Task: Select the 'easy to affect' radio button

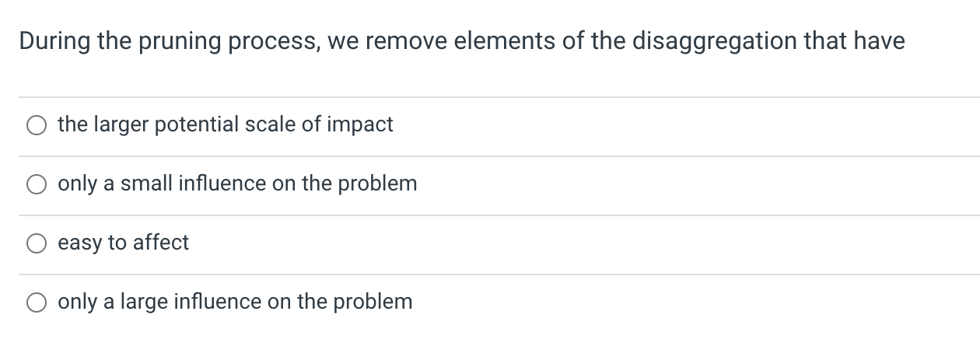Action: tap(37, 243)
